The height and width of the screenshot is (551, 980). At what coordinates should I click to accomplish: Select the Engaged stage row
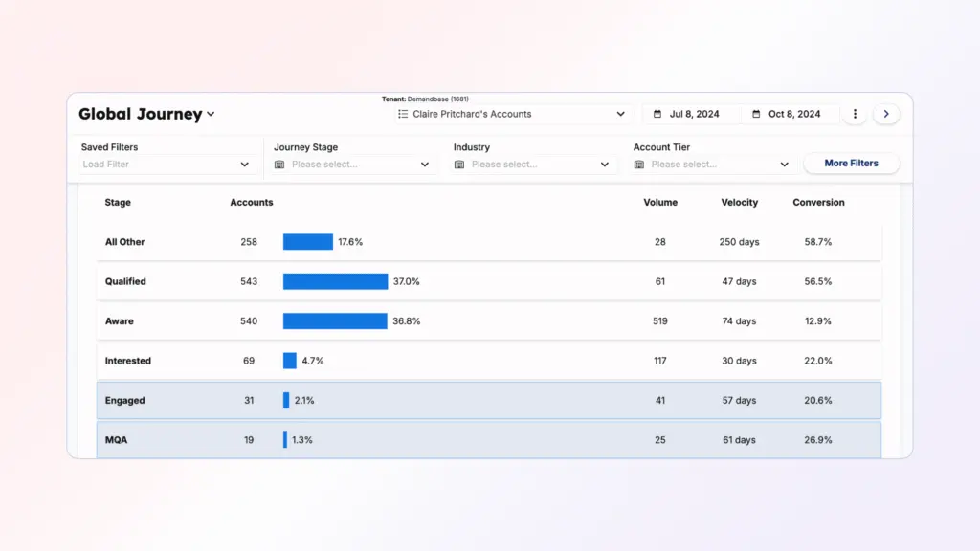coord(488,400)
